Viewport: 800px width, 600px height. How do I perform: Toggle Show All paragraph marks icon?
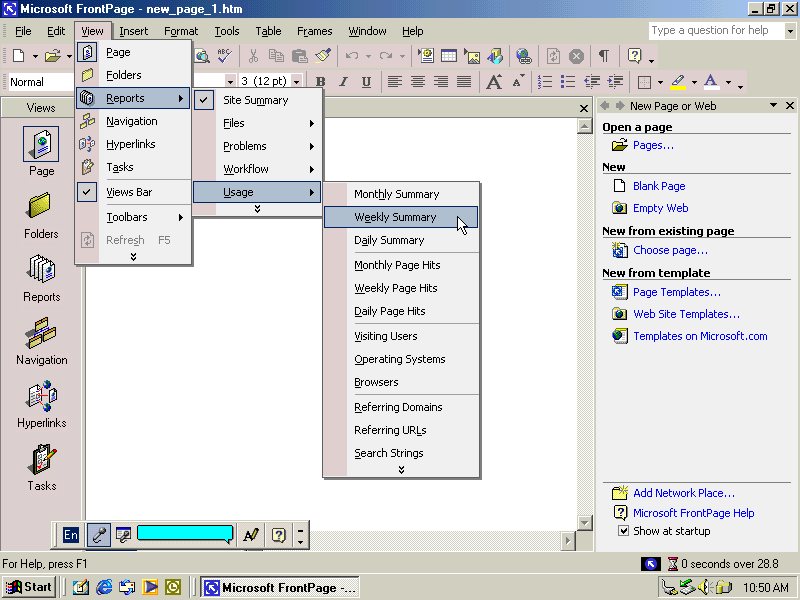(604, 56)
